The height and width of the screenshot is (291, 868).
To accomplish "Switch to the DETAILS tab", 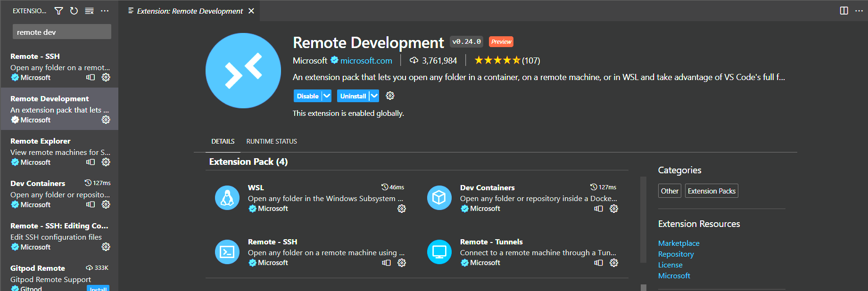I will [x=223, y=141].
